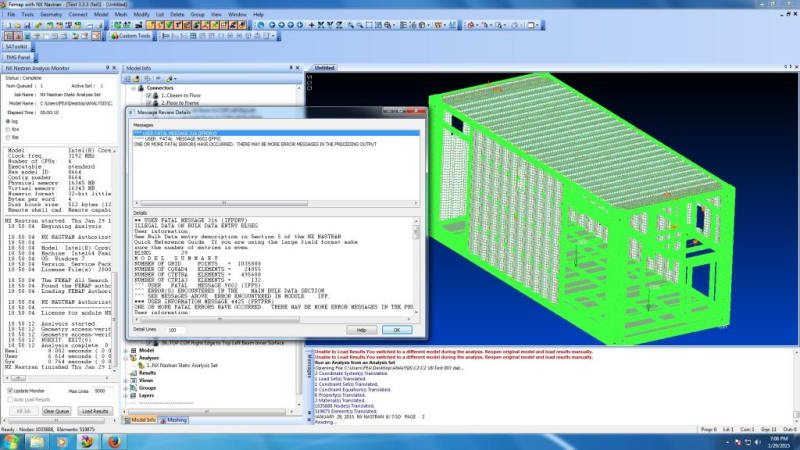The width and height of the screenshot is (800, 450).
Task: Click the Firefox icon in the taskbar
Action: [114, 441]
